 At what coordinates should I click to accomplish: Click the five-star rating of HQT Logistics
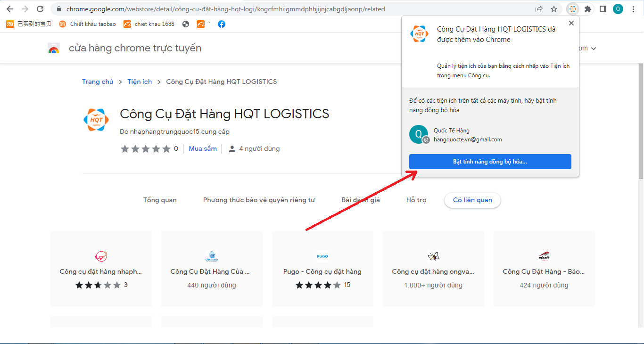pyautogui.click(x=146, y=149)
